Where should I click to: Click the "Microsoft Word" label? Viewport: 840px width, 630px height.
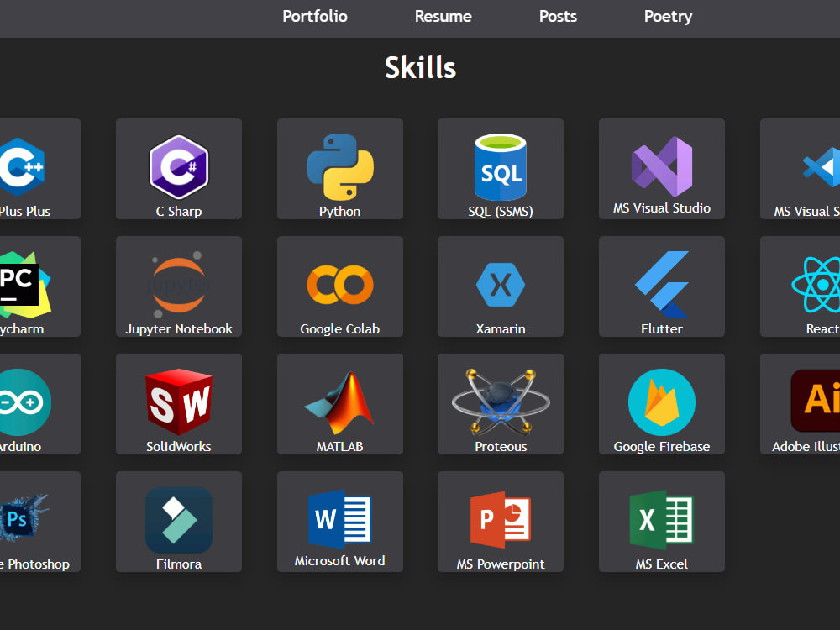coord(339,561)
